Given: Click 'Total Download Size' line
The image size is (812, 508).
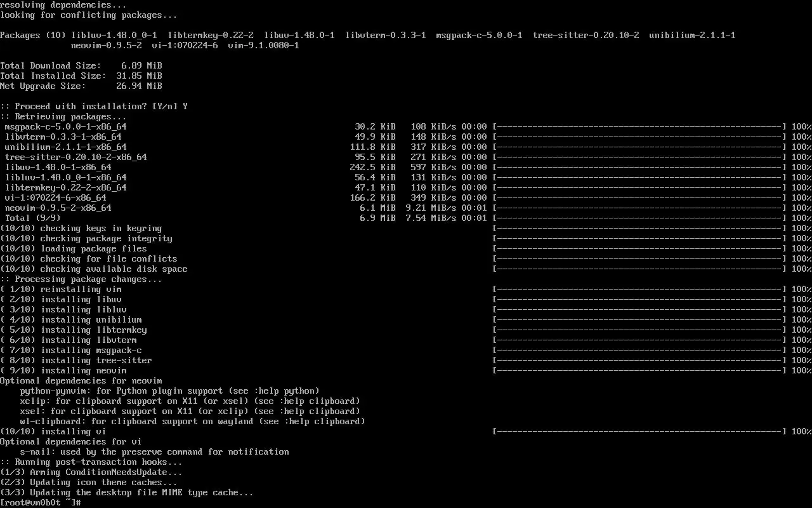Looking at the screenshot, I should coord(81,65).
